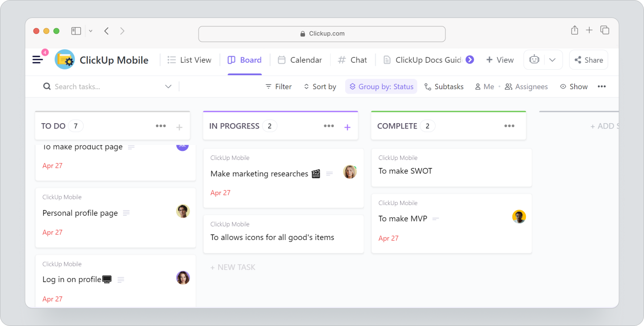This screenshot has height=326, width=644.
Task: Enable the Filter option
Action: (x=278, y=86)
